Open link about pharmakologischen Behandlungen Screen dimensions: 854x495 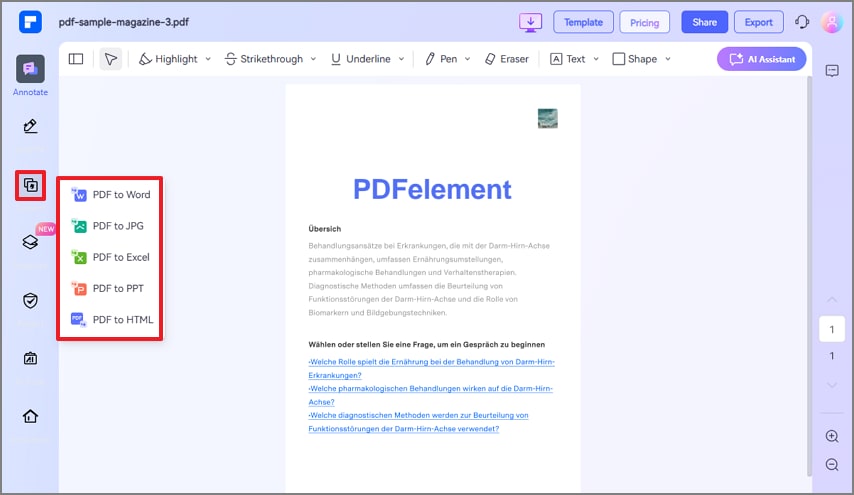(430, 395)
